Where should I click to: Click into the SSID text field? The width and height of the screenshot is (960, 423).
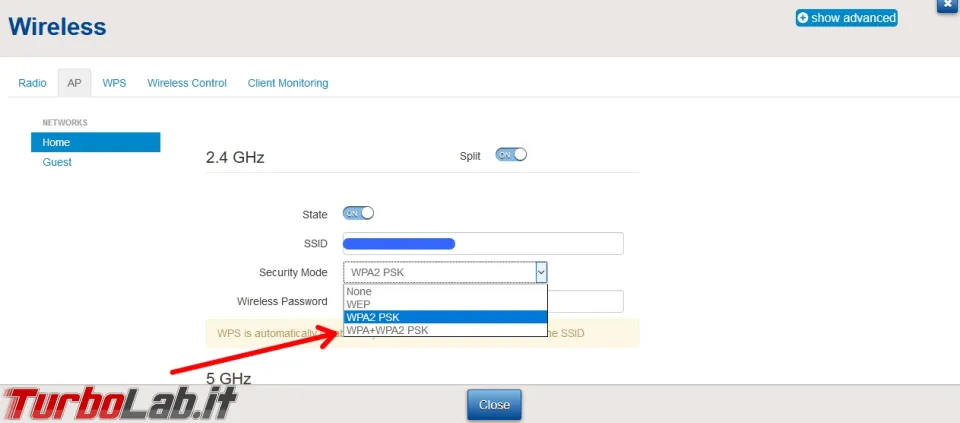[483, 244]
